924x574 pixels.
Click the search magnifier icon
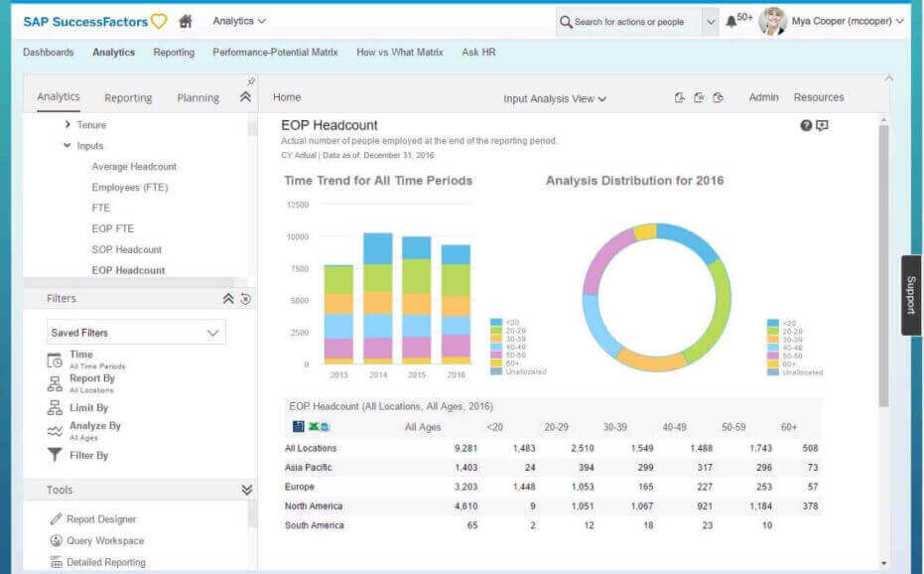coord(566,22)
